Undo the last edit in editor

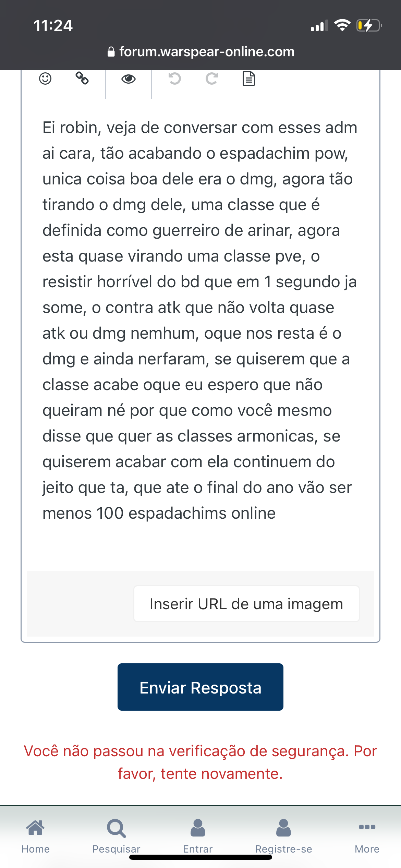[x=174, y=79]
